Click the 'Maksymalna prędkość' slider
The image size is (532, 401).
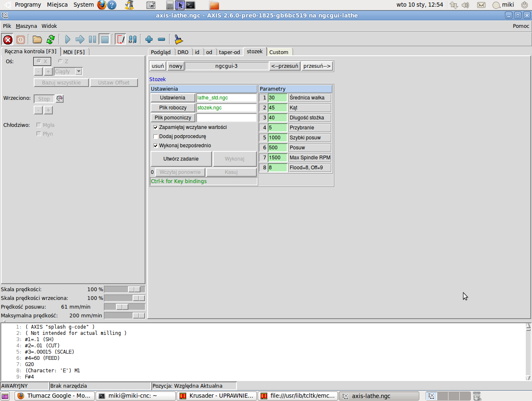[x=125, y=315]
